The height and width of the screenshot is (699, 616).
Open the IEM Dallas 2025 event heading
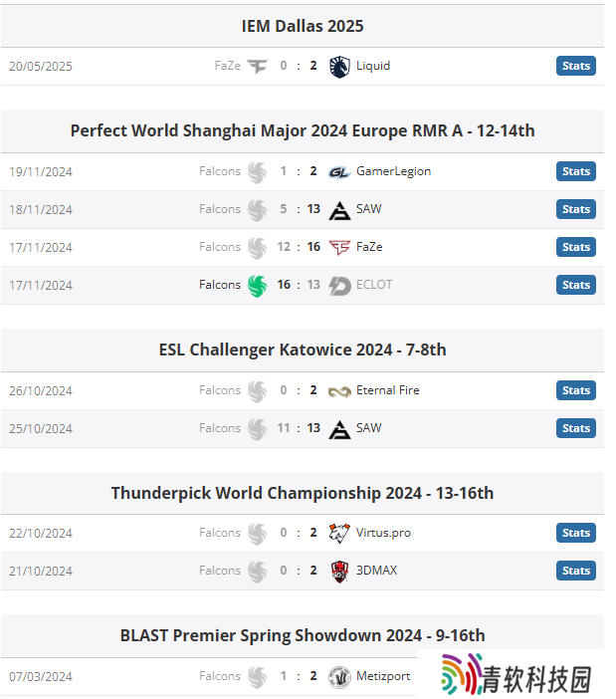pyautogui.click(x=303, y=26)
